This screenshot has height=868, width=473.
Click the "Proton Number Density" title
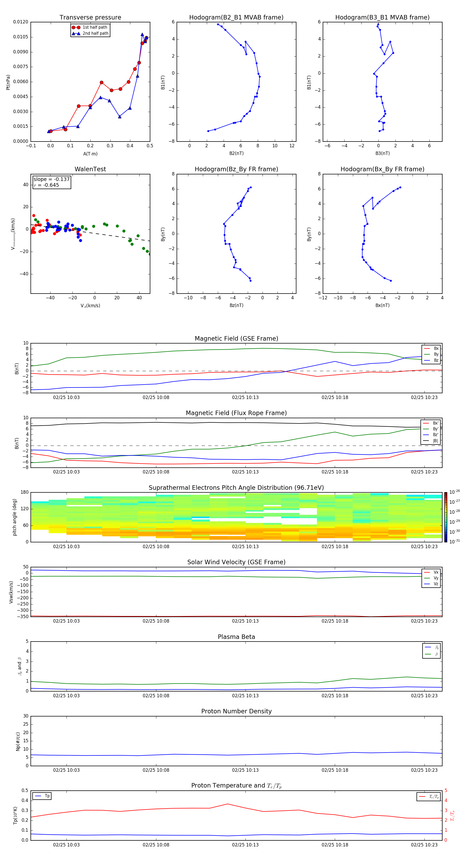click(x=236, y=711)
